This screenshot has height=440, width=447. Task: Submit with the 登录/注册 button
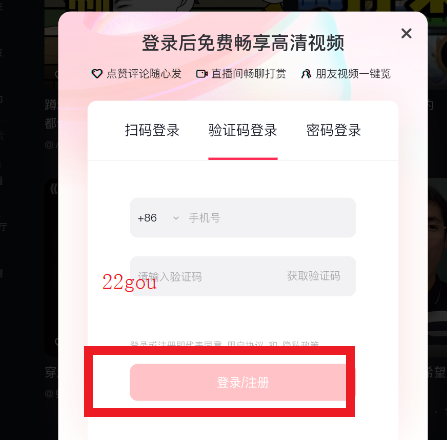click(x=243, y=382)
